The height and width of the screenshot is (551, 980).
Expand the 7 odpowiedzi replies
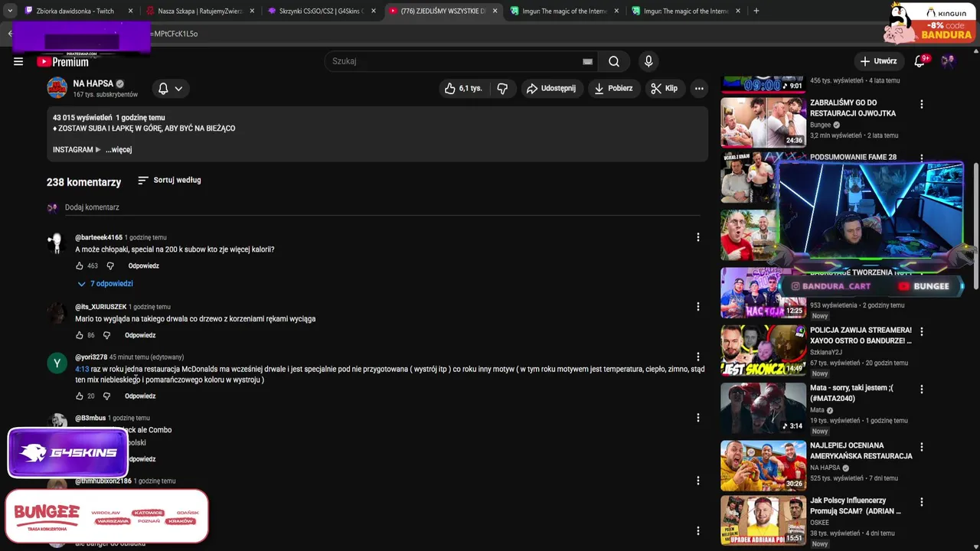tap(106, 284)
